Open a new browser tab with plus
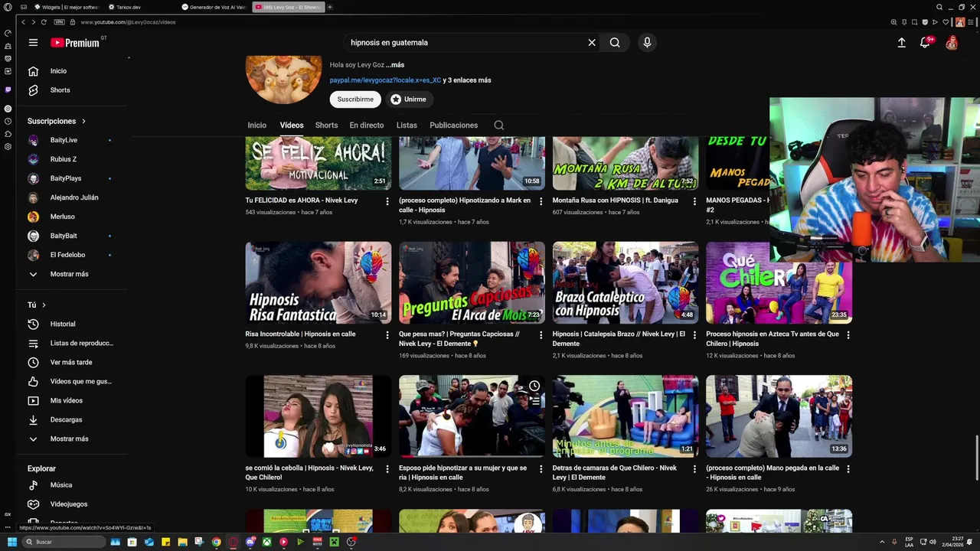 pyautogui.click(x=330, y=7)
